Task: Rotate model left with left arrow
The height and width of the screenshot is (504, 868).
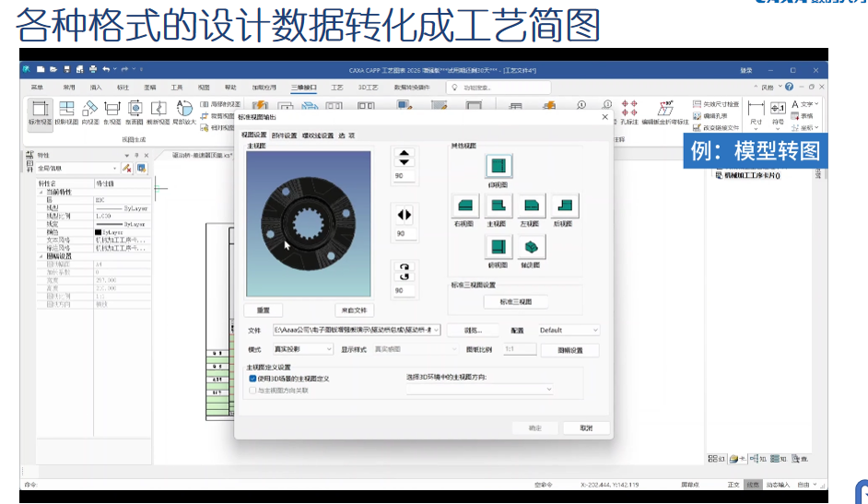Action: pyautogui.click(x=400, y=215)
